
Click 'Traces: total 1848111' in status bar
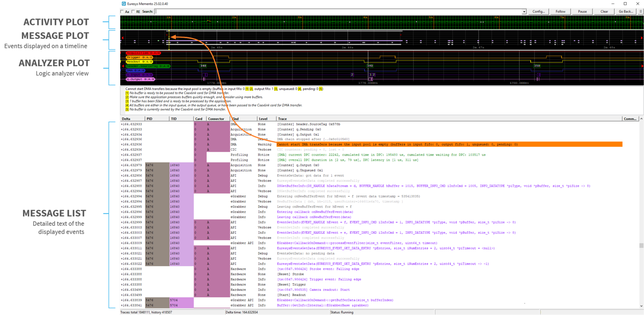click(146, 312)
